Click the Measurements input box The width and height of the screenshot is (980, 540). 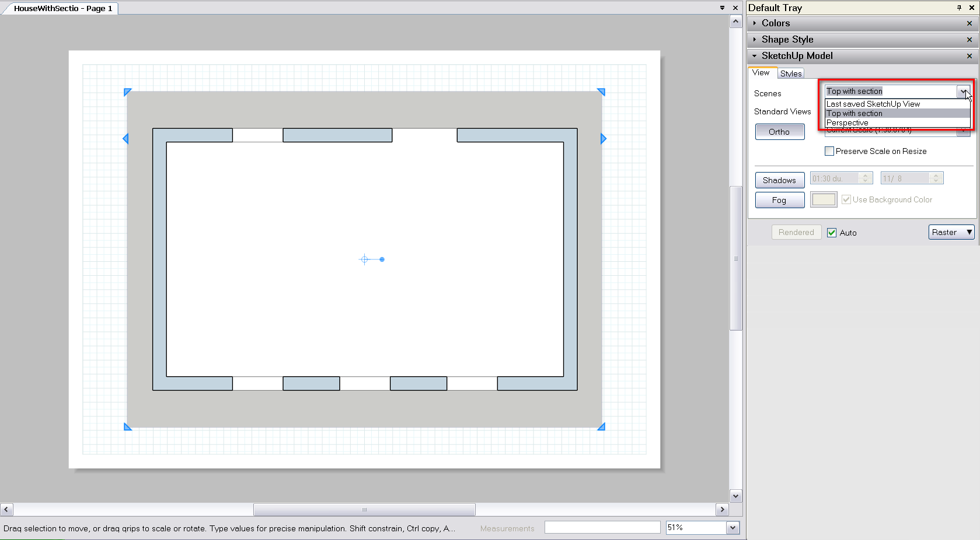click(602, 528)
